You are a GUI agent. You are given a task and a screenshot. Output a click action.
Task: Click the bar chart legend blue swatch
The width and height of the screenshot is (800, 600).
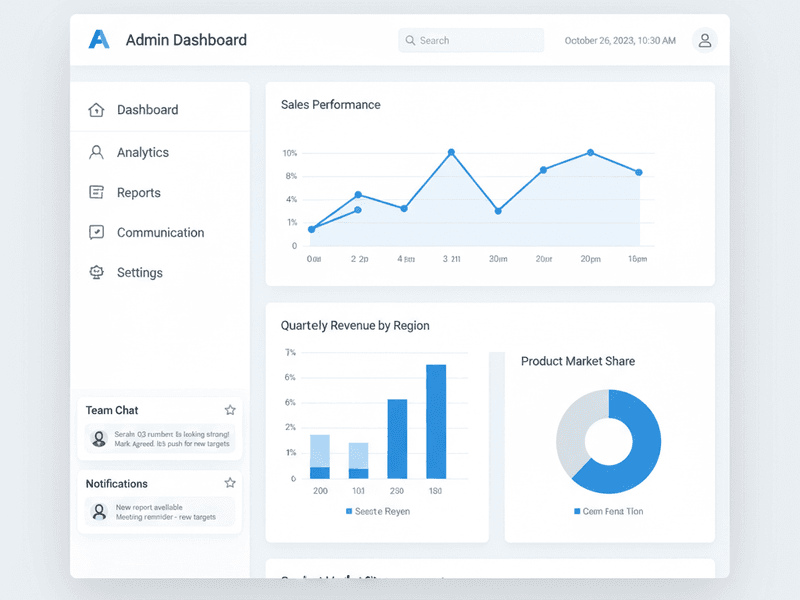pyautogui.click(x=349, y=511)
